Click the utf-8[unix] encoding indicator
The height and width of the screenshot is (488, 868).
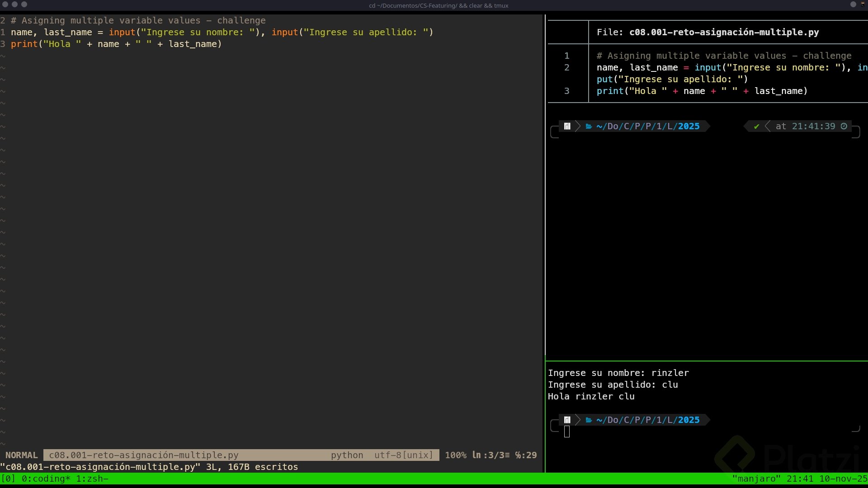point(403,455)
